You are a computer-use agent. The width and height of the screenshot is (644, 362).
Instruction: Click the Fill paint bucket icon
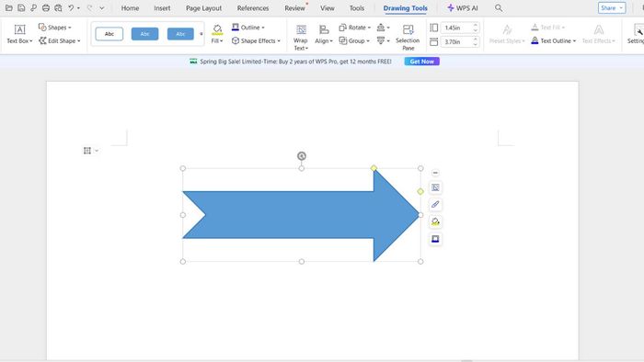(x=217, y=28)
